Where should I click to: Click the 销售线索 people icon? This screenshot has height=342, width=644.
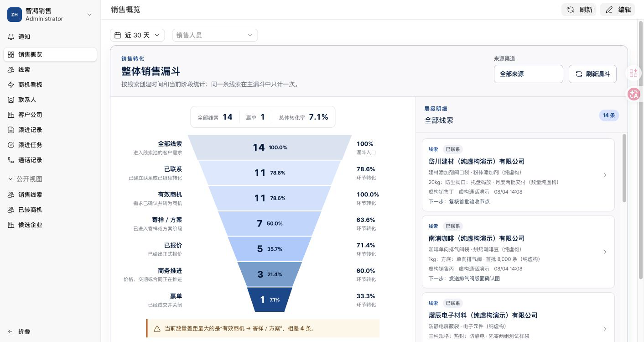pos(11,195)
